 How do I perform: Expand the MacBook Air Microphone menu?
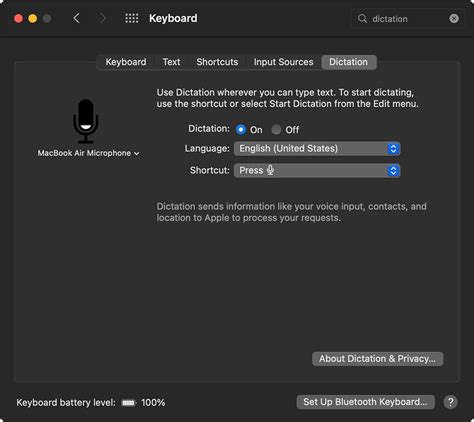[88, 153]
